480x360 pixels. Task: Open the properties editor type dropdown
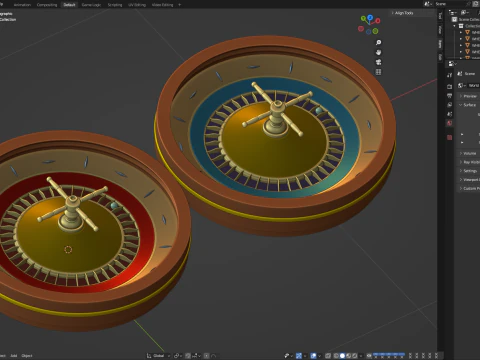(x=452, y=63)
